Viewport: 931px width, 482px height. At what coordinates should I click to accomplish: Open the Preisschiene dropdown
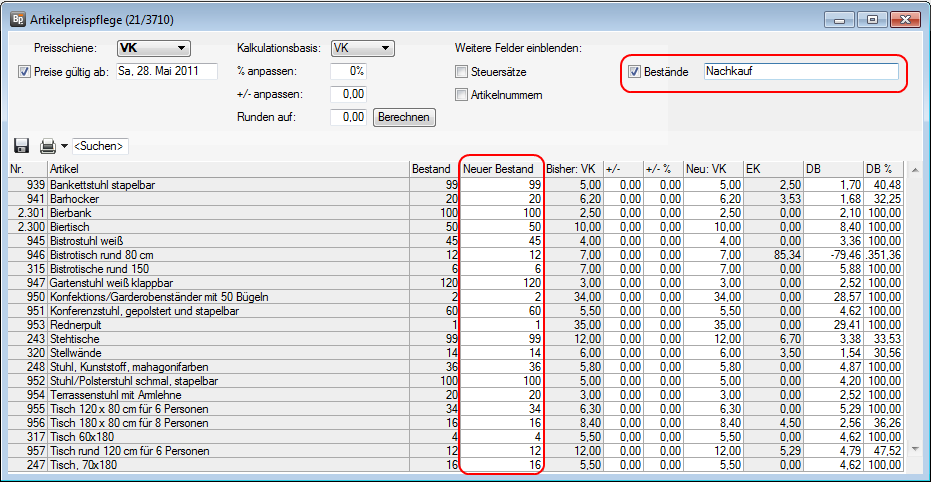point(153,48)
